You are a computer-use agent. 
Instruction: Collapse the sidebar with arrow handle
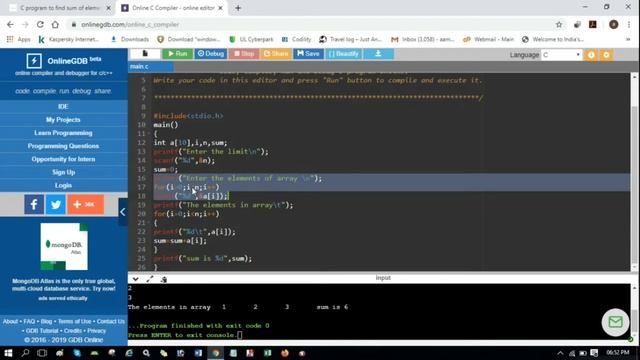pyautogui.click(x=123, y=212)
